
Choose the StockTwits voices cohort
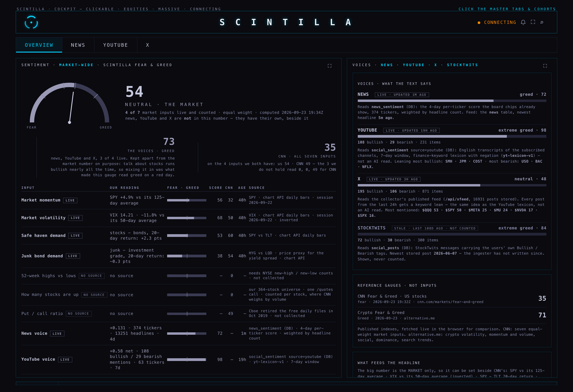click(462, 65)
